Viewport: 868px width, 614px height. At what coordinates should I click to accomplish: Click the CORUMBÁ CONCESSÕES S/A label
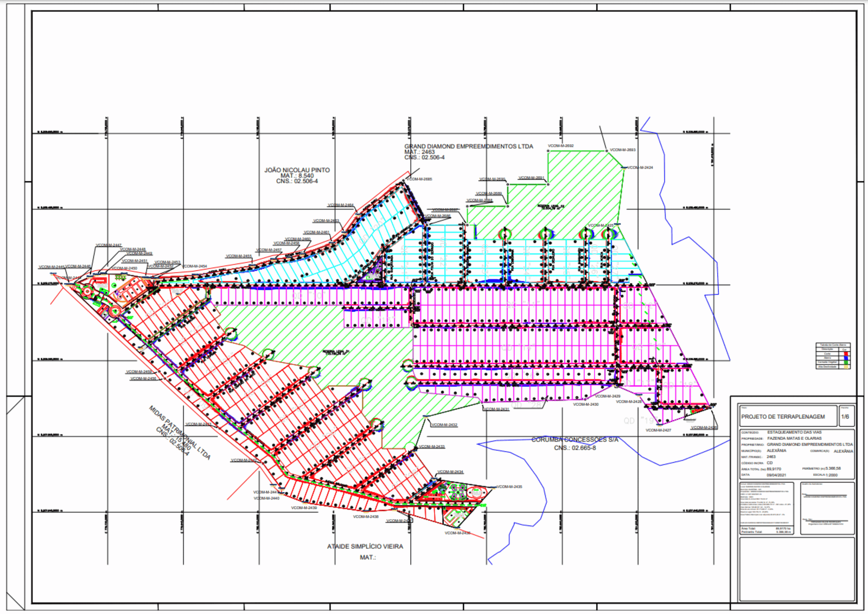(x=575, y=440)
